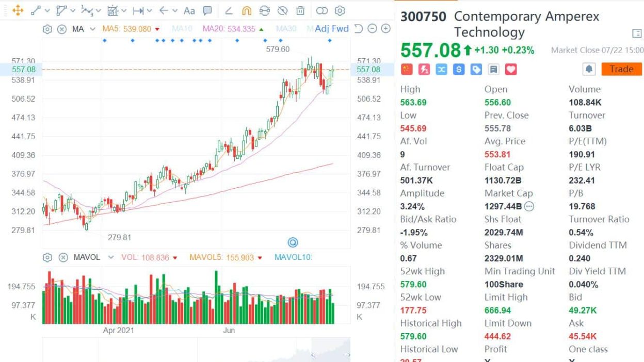Expand the arrow annotation tool options

coord(175,10)
